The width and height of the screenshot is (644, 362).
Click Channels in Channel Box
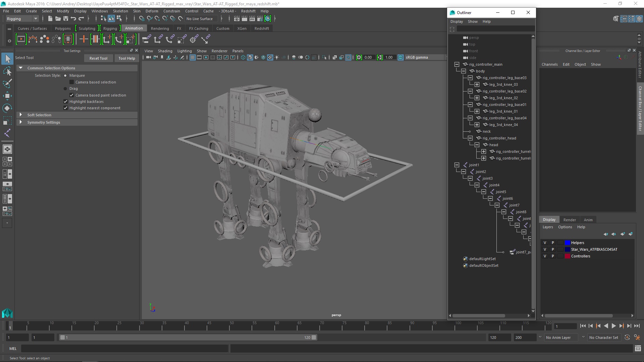tap(549, 64)
